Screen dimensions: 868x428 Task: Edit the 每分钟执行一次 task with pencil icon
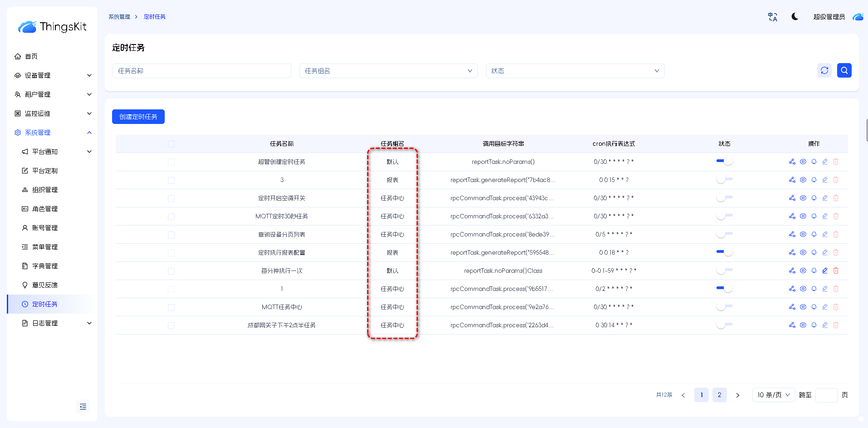click(825, 271)
